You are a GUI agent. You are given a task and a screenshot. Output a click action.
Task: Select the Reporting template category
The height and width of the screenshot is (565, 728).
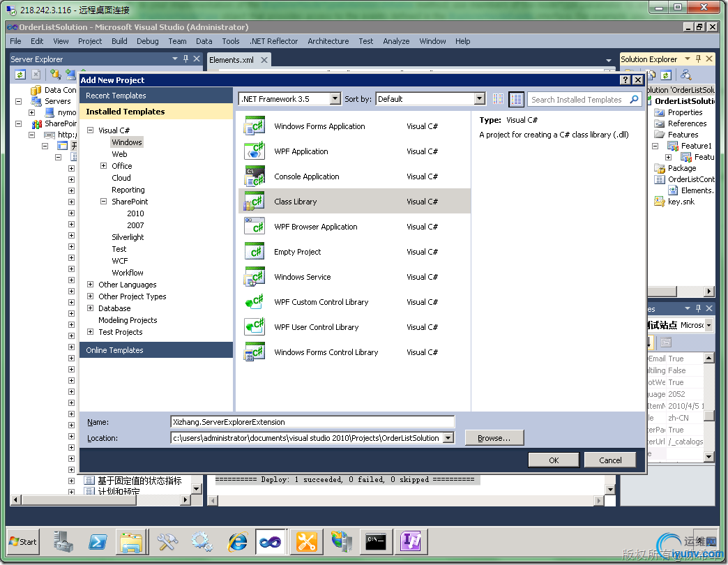click(128, 190)
